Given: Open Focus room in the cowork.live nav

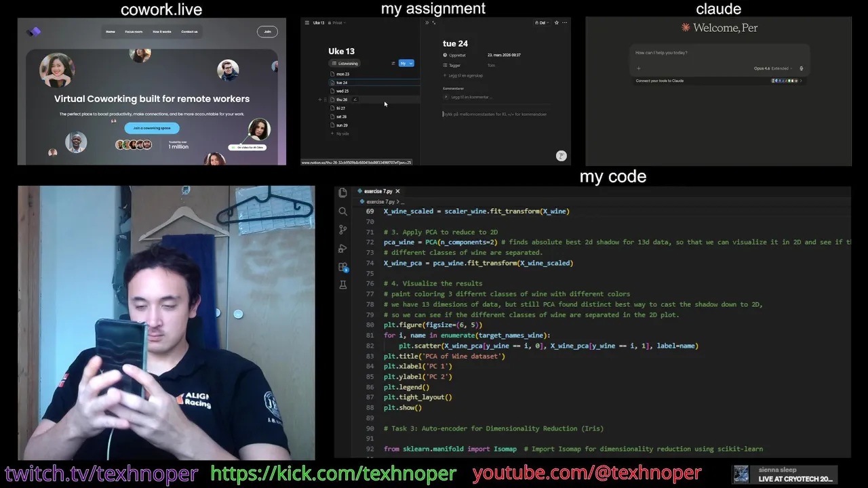Looking at the screenshot, I should (134, 31).
